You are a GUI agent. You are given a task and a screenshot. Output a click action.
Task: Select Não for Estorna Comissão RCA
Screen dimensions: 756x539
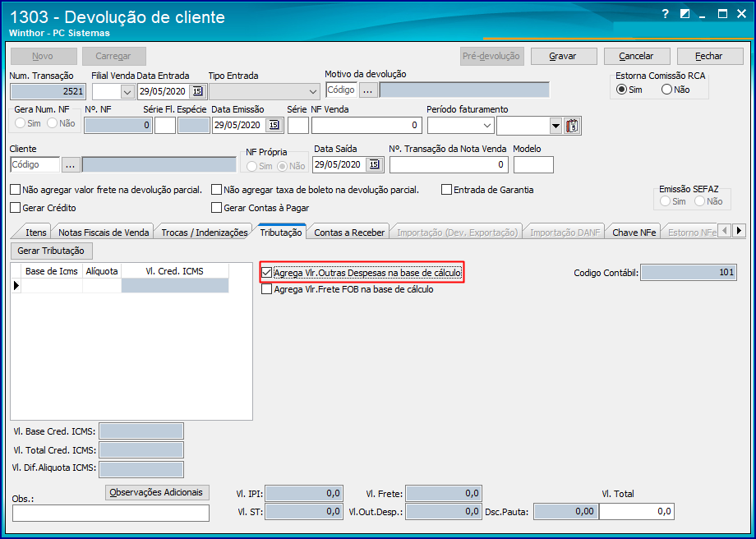[666, 90]
